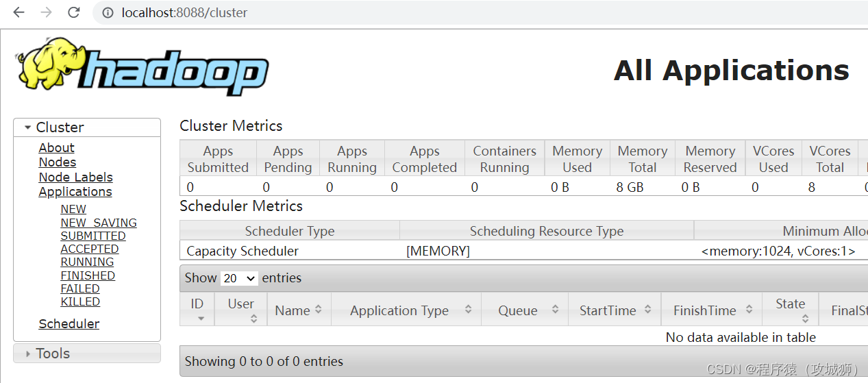
Task: Filter applications by FINISHED state
Action: 88,275
